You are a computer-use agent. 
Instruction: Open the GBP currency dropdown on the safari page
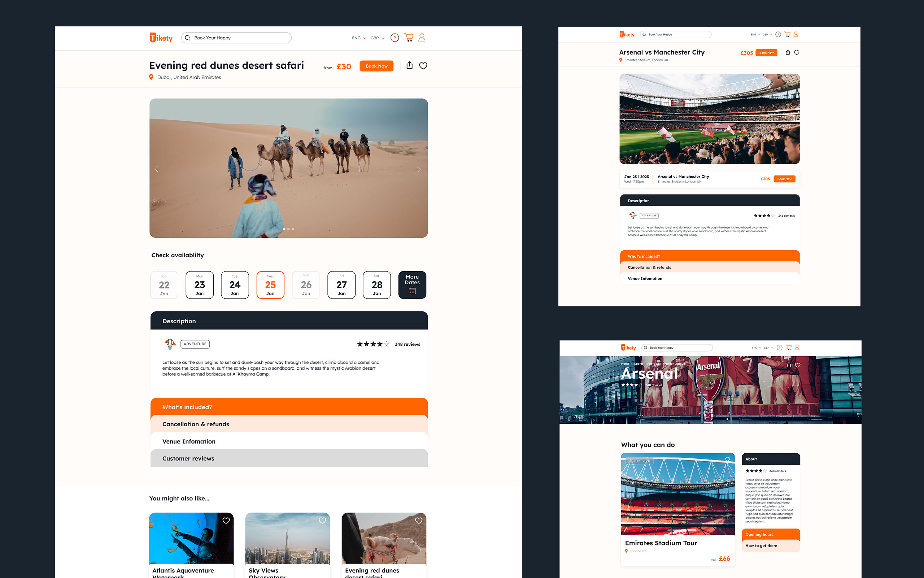coord(377,38)
